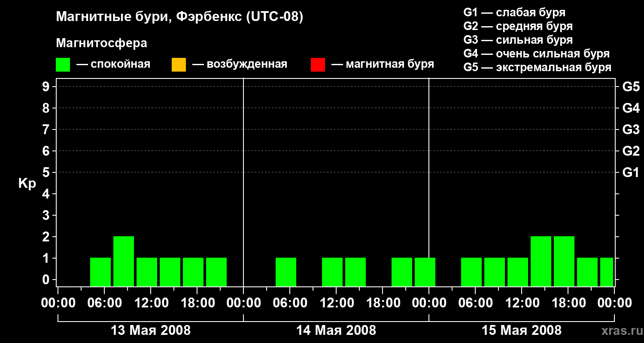Click the bar spanning midnight into 15 May
Image resolution: width=644 pixels, height=343 pixels.
point(425,272)
